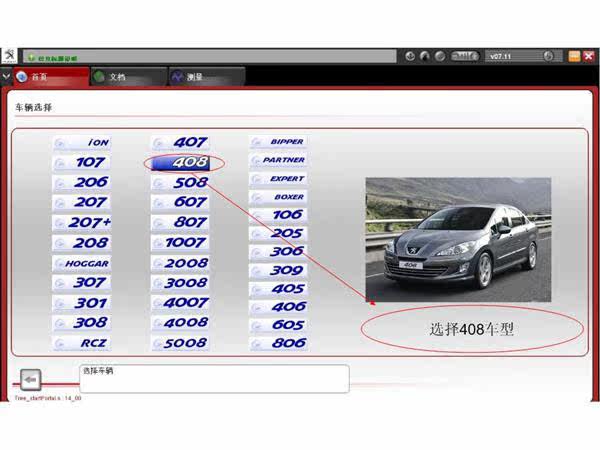The height and width of the screenshot is (450, 600).
Task: Click the 车辆选择 heading text
Action: tap(34, 108)
